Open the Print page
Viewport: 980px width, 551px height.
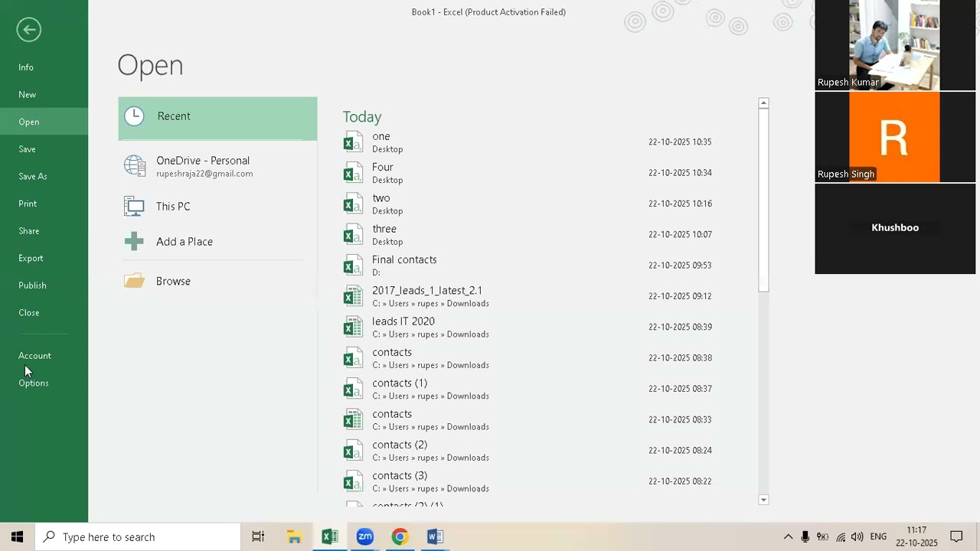pos(28,204)
